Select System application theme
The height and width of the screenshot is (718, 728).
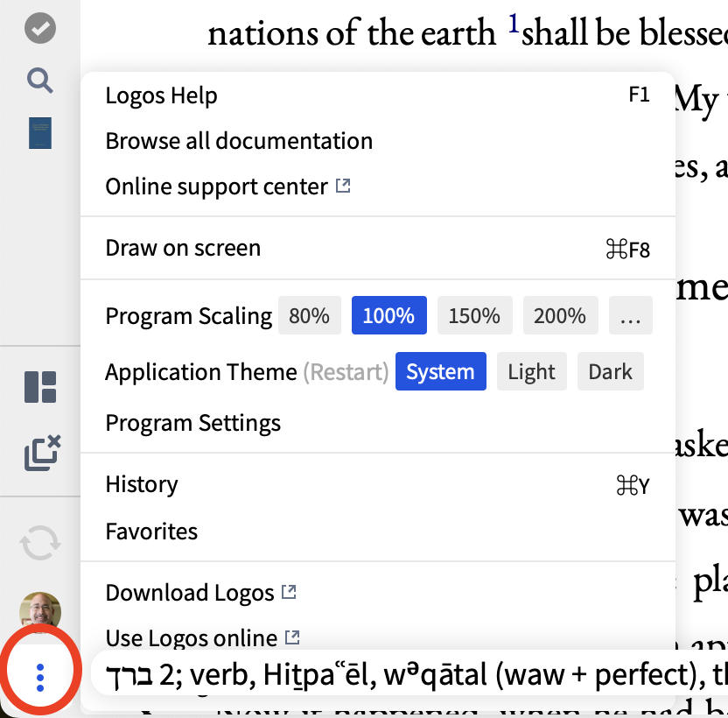tap(441, 371)
